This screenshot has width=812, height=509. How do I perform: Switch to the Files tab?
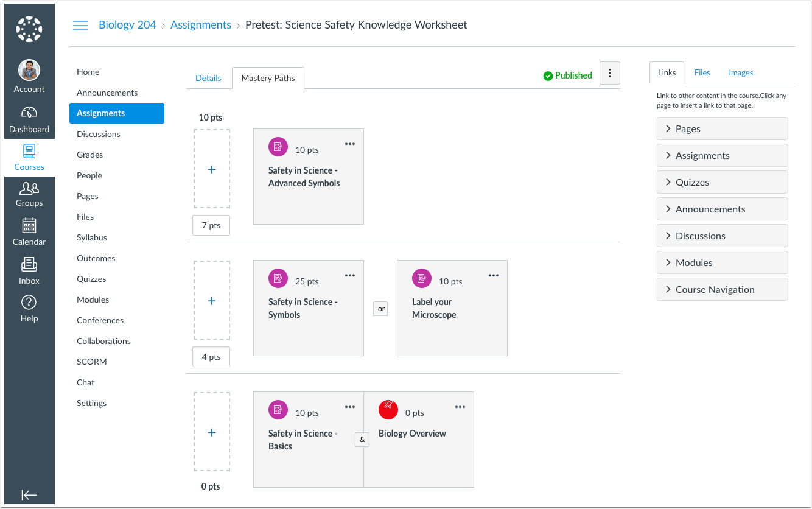click(702, 72)
